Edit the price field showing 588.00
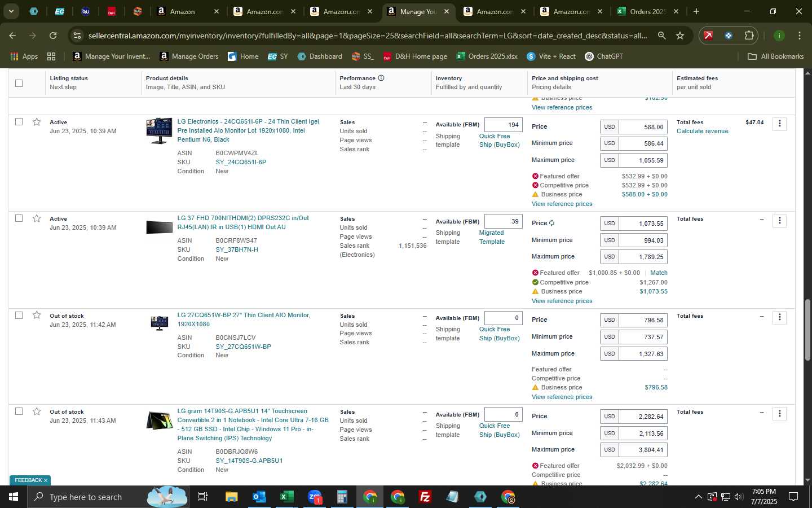This screenshot has width=812, height=508. 643,127
